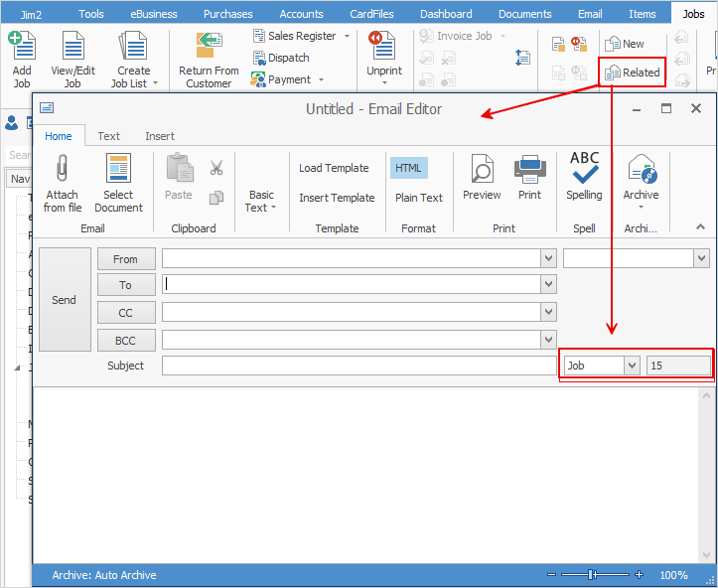The image size is (718, 588).
Task: Click Related email button in Jobs ribbon
Action: (x=632, y=73)
